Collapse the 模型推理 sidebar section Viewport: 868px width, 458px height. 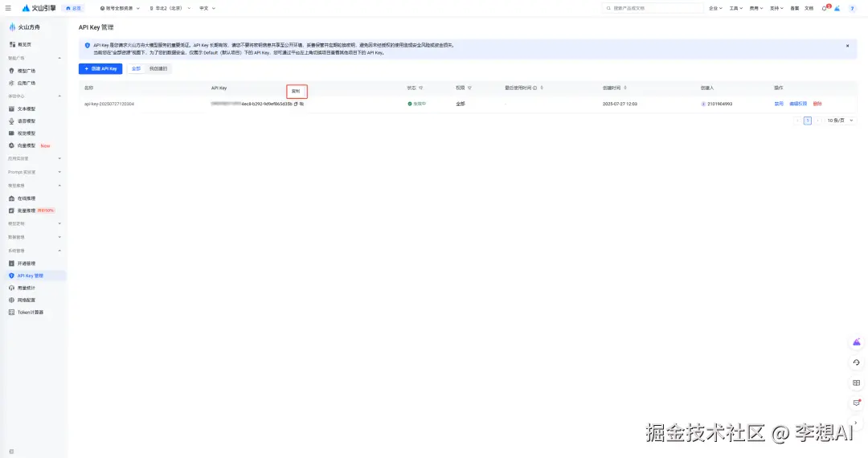(x=59, y=186)
